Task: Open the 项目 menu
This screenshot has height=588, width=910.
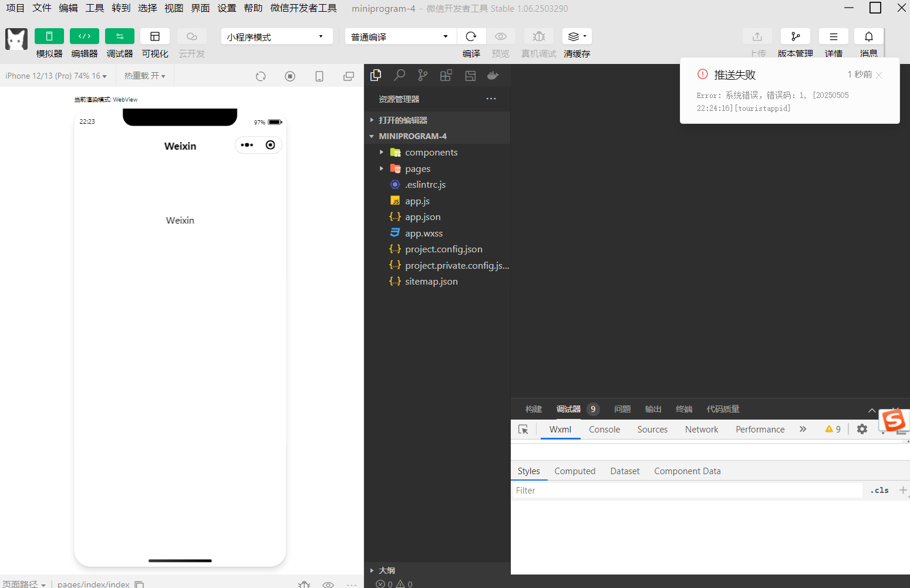Action: (x=15, y=8)
